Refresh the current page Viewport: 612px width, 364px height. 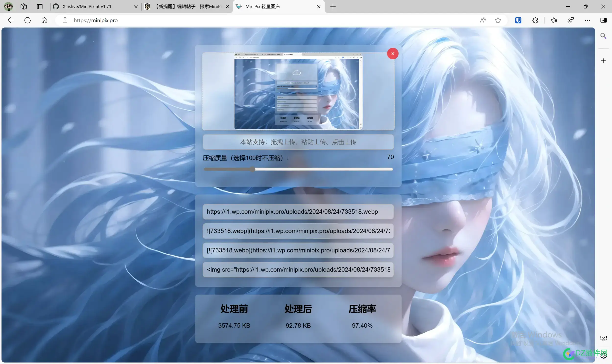click(x=27, y=20)
